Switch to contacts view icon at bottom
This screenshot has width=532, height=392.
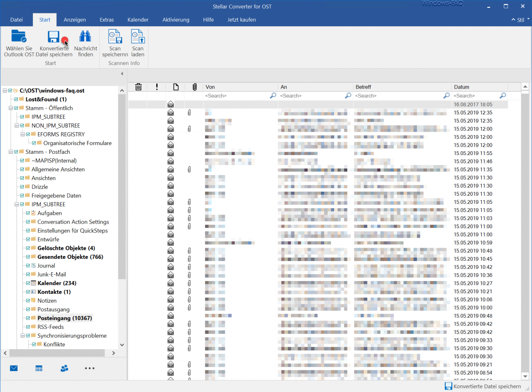coord(64,368)
